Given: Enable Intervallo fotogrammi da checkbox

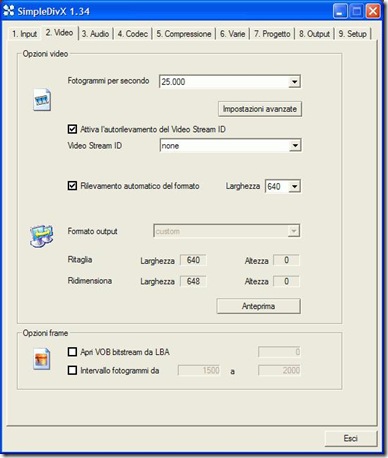Looking at the screenshot, I should (72, 370).
